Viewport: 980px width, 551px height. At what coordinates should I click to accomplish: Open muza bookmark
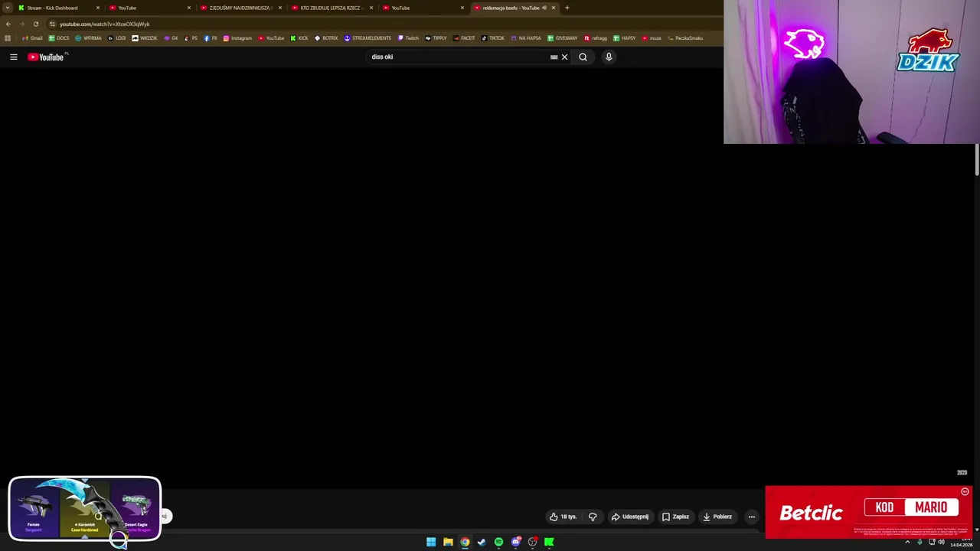[652, 38]
